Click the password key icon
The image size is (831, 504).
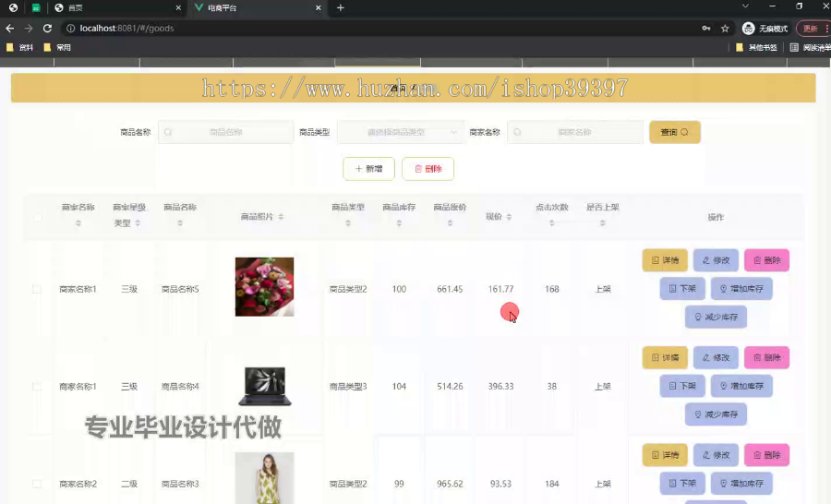click(x=706, y=28)
